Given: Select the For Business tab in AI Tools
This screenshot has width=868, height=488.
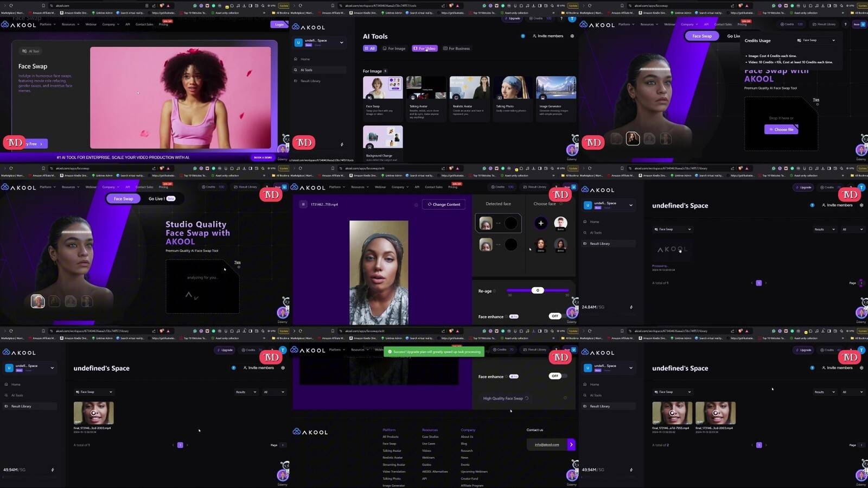Looking at the screenshot, I should [456, 48].
